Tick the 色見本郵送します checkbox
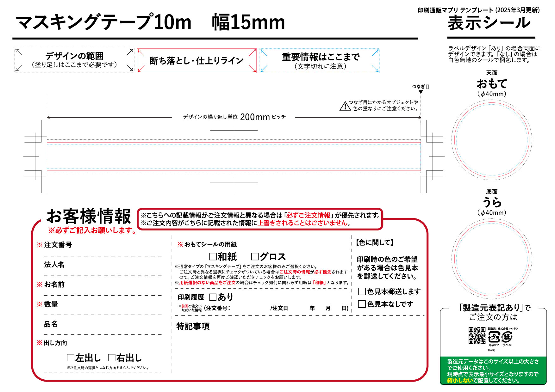 [x=362, y=291]
